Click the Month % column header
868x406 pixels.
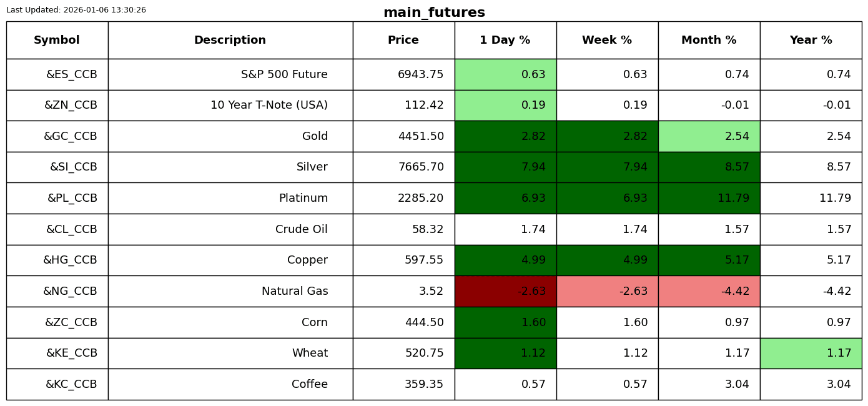tap(709, 40)
